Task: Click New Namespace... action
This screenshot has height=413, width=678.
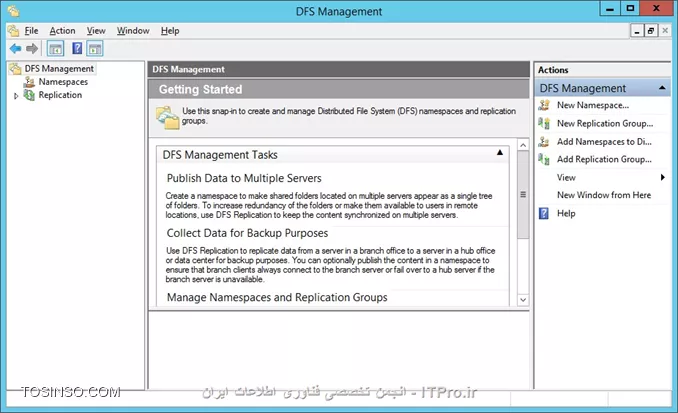Action: pyautogui.click(x=593, y=105)
